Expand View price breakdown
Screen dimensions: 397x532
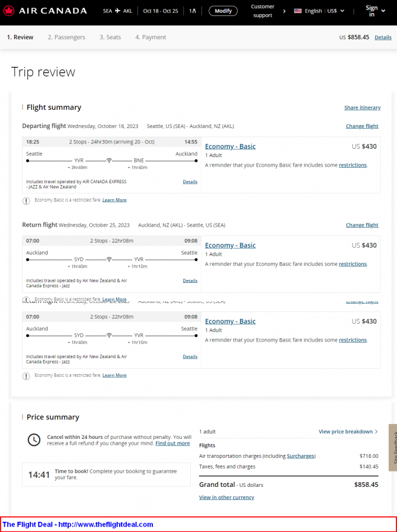click(x=348, y=432)
